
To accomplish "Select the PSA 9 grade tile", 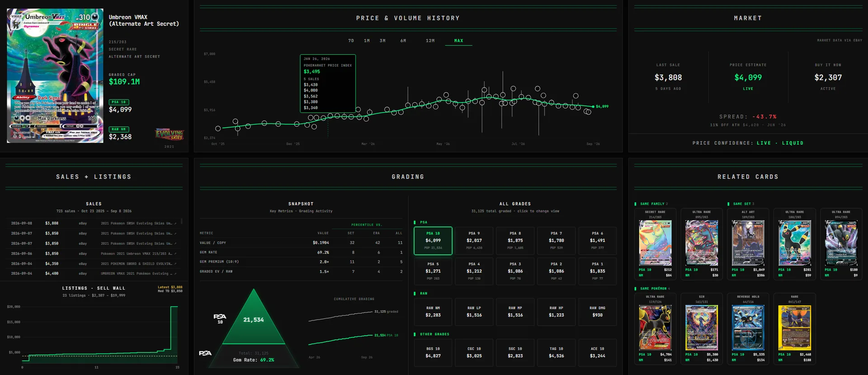I will click(x=474, y=240).
